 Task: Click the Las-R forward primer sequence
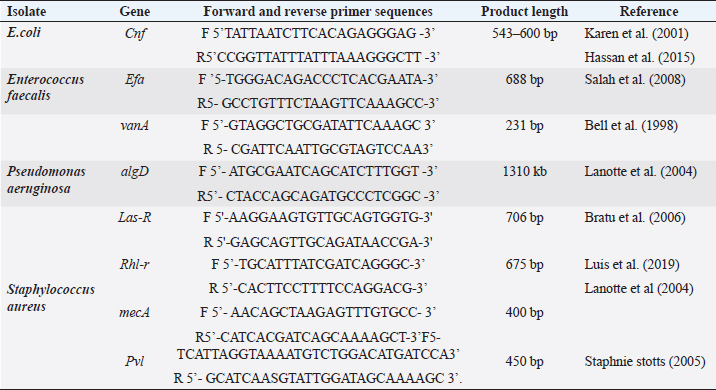point(318,217)
